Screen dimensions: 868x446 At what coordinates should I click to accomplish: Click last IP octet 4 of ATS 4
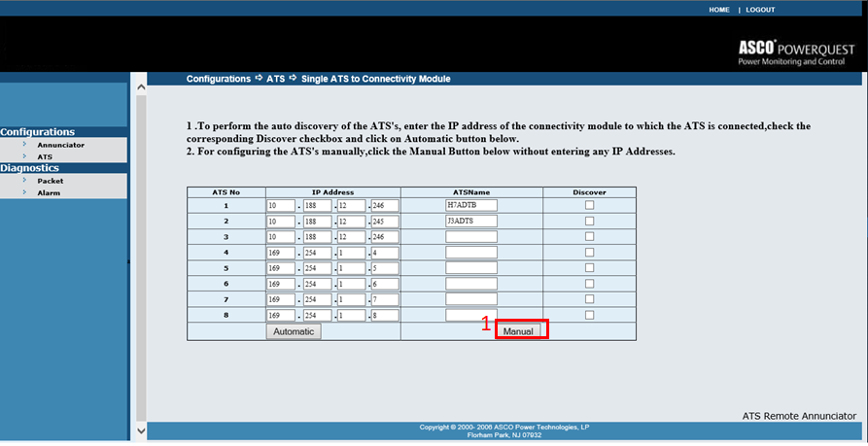point(385,253)
